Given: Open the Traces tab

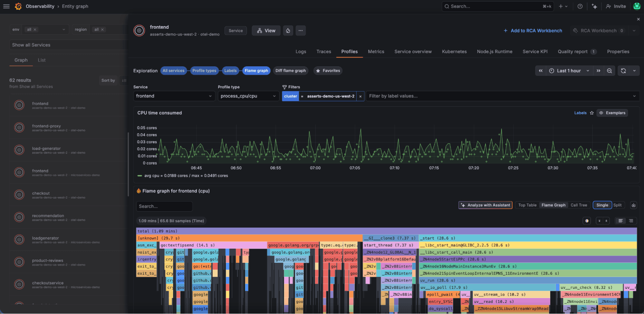Looking at the screenshot, I should tap(324, 52).
